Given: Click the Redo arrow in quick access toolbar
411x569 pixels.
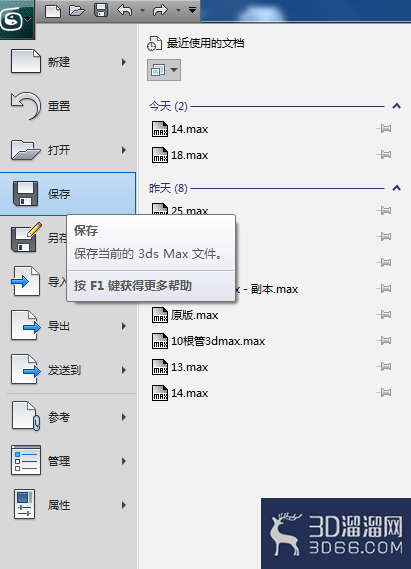Looking at the screenshot, I should tap(160, 10).
